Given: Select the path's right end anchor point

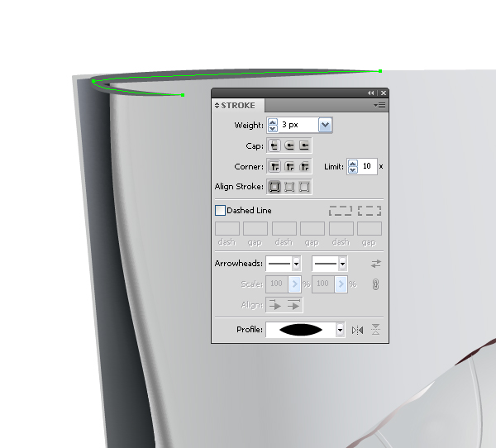Looking at the screenshot, I should (x=380, y=71).
